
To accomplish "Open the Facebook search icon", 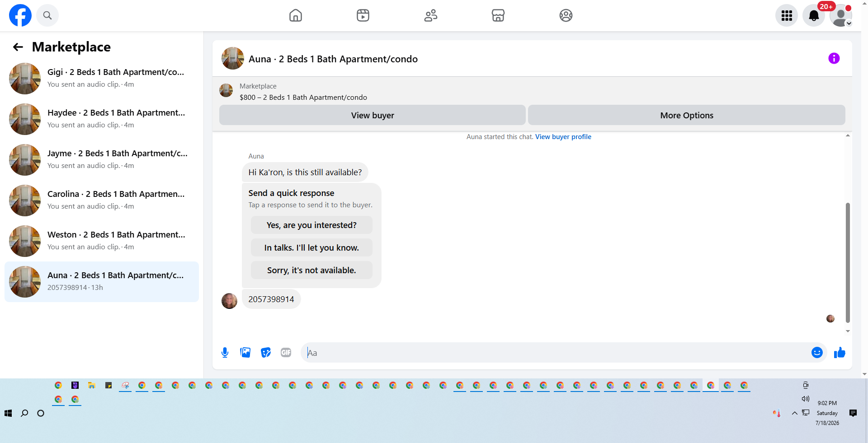I will (x=47, y=15).
